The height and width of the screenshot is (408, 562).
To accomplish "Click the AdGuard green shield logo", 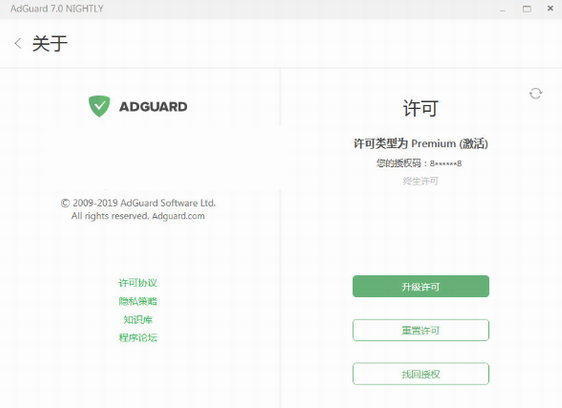I will 99,106.
